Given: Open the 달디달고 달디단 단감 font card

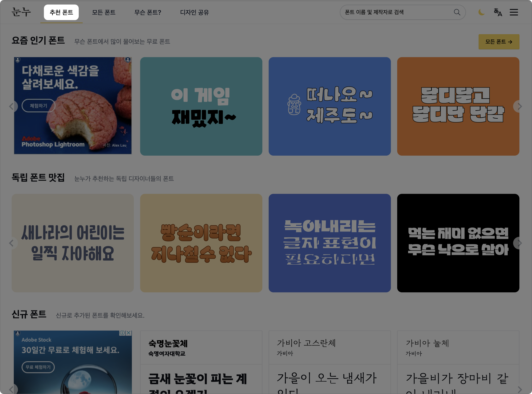Looking at the screenshot, I should click(x=458, y=106).
